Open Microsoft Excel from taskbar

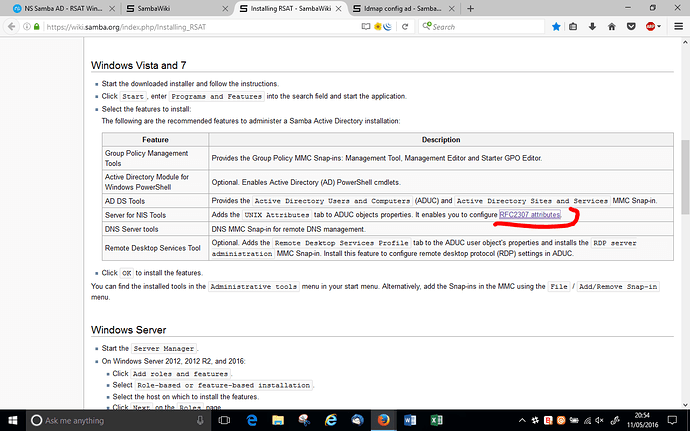point(436,420)
